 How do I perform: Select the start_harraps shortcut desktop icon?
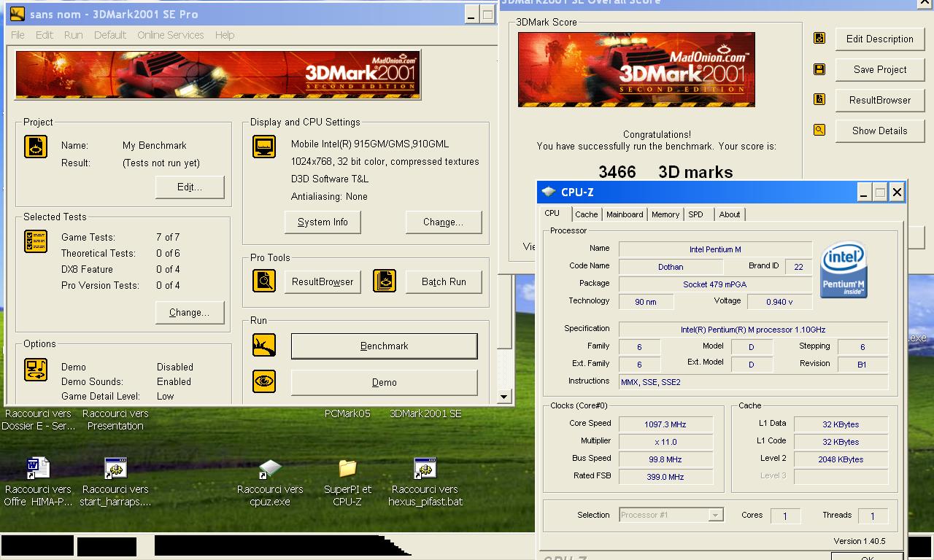(x=115, y=468)
